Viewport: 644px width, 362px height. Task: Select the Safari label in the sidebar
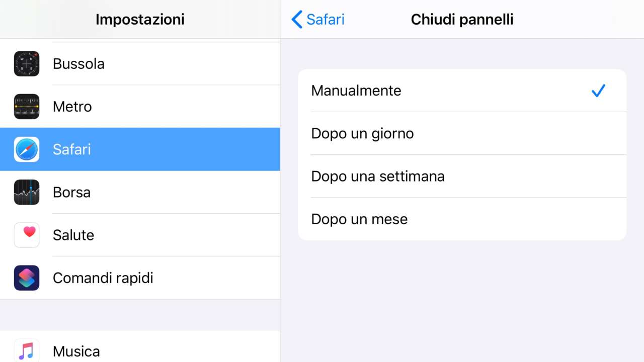click(72, 149)
